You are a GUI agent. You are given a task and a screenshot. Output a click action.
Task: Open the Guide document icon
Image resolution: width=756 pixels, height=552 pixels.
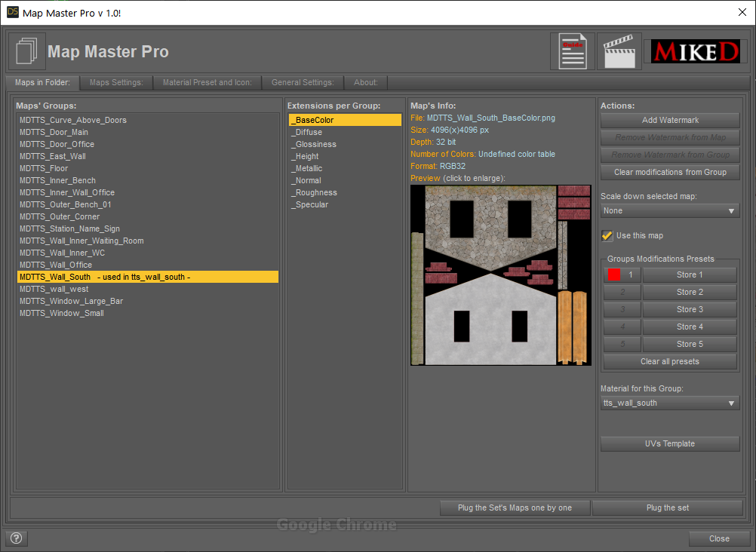click(573, 51)
